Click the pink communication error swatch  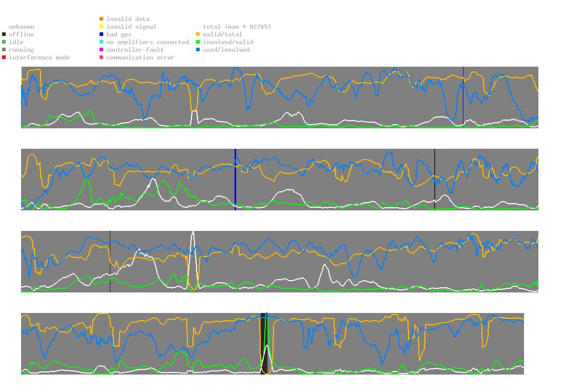click(102, 57)
